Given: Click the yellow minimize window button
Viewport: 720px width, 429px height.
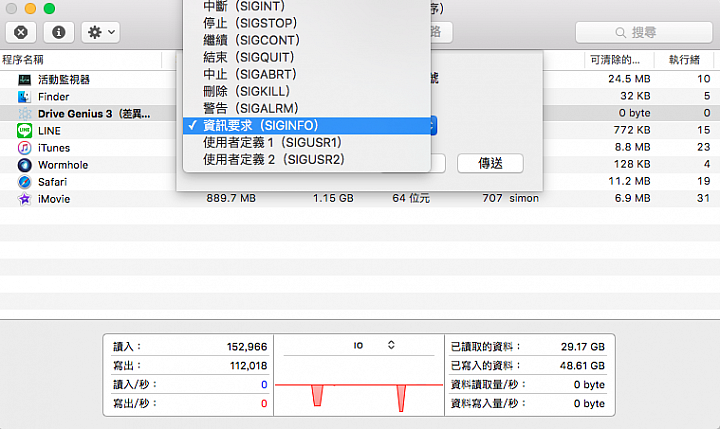Looking at the screenshot, I should point(30,8).
